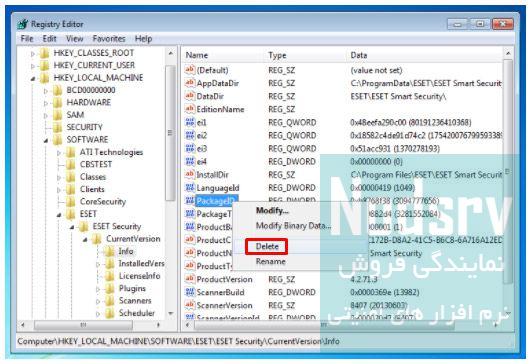Click the tree pane vertical scrollbar thumb

coord(170,133)
